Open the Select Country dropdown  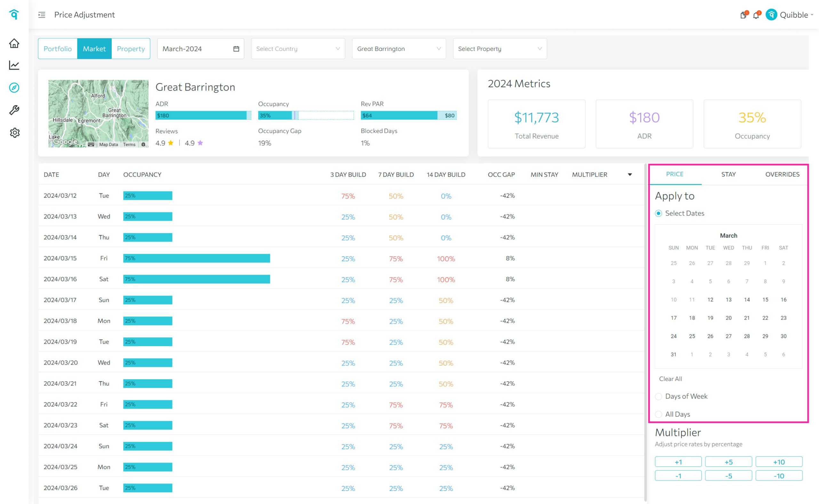click(298, 49)
